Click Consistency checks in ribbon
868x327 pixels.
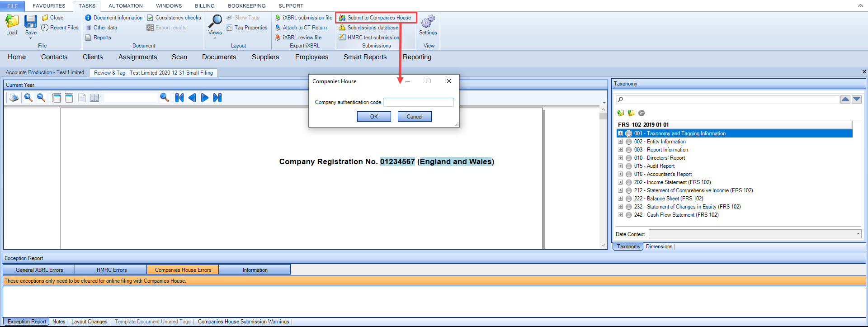[174, 18]
